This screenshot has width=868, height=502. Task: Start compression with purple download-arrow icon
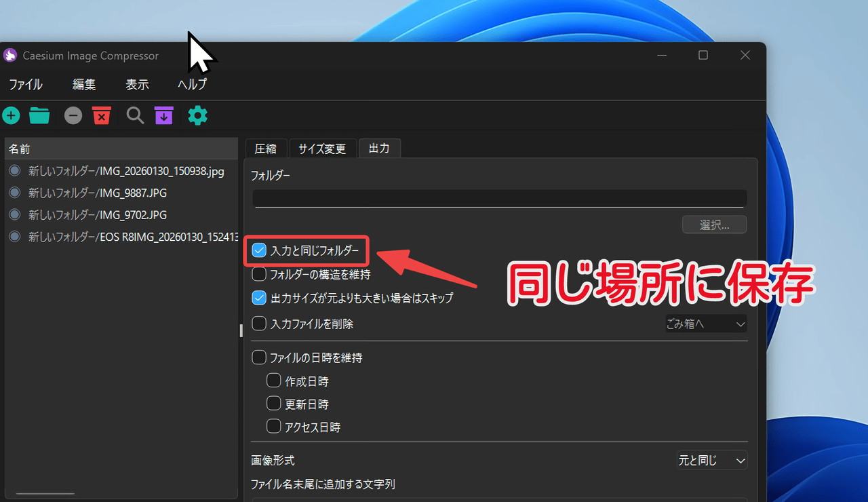click(163, 116)
